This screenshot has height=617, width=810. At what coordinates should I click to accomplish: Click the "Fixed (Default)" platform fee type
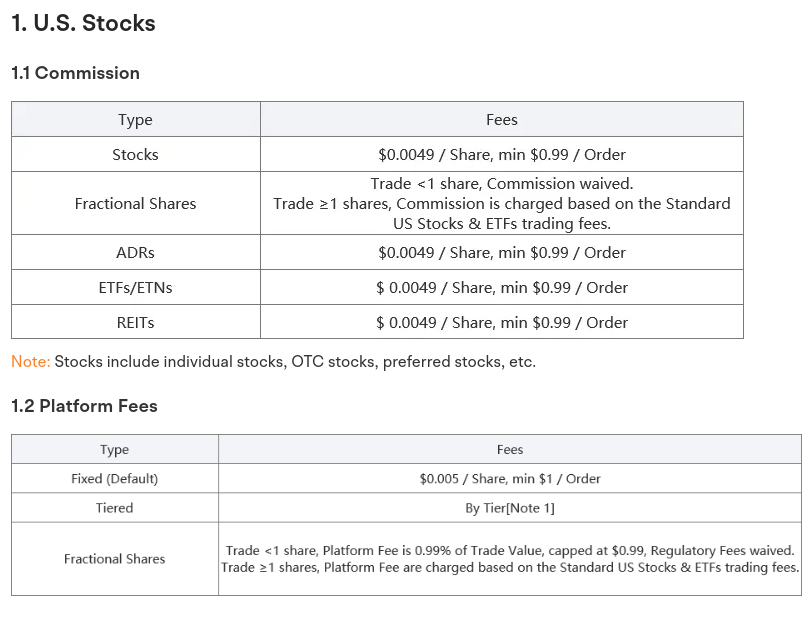114,479
